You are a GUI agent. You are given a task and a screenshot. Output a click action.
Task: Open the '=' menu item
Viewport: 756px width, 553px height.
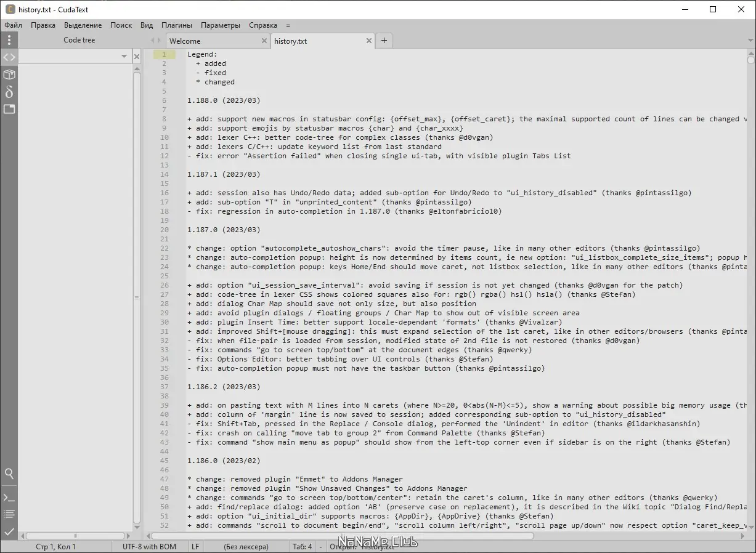coord(288,25)
